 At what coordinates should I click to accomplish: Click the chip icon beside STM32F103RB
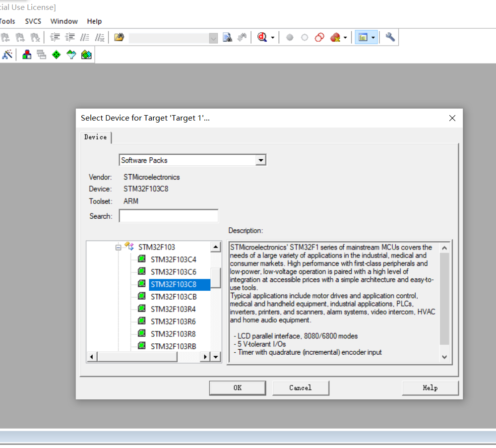pyautogui.click(x=142, y=345)
